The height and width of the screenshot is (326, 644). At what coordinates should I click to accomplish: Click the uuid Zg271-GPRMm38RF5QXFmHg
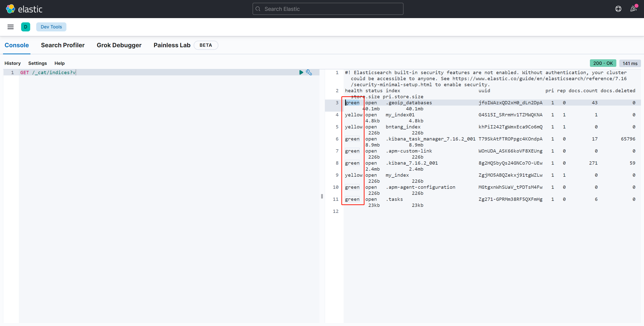510,199
